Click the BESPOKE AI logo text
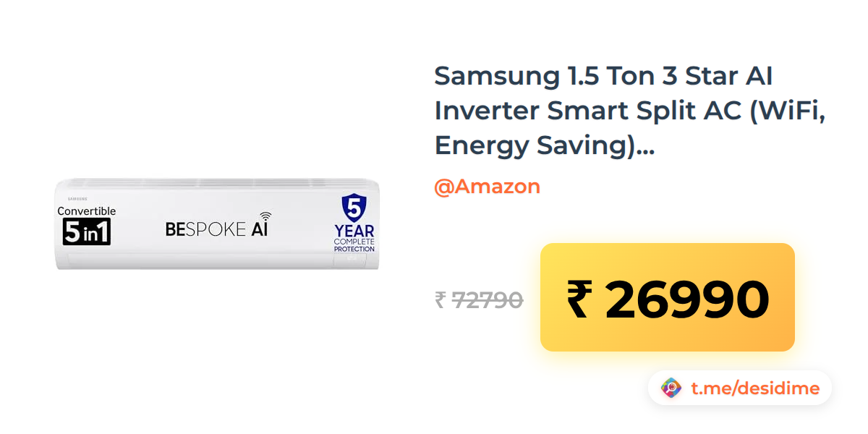The width and height of the screenshot is (868, 434). coord(218,229)
